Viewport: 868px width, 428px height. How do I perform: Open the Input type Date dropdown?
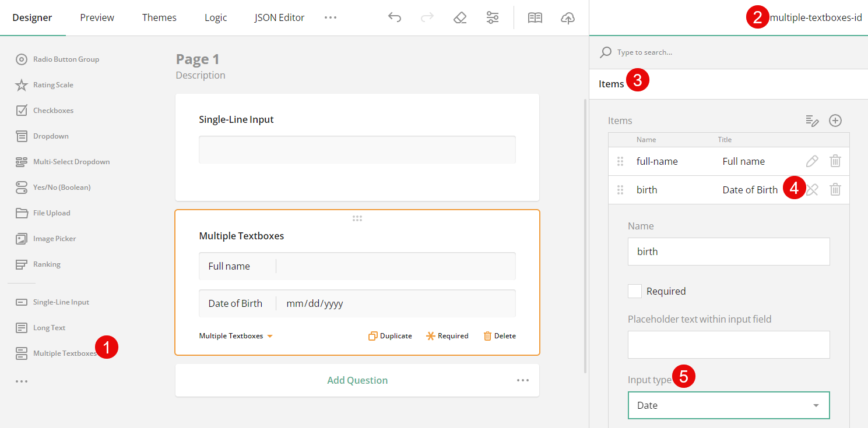point(728,405)
